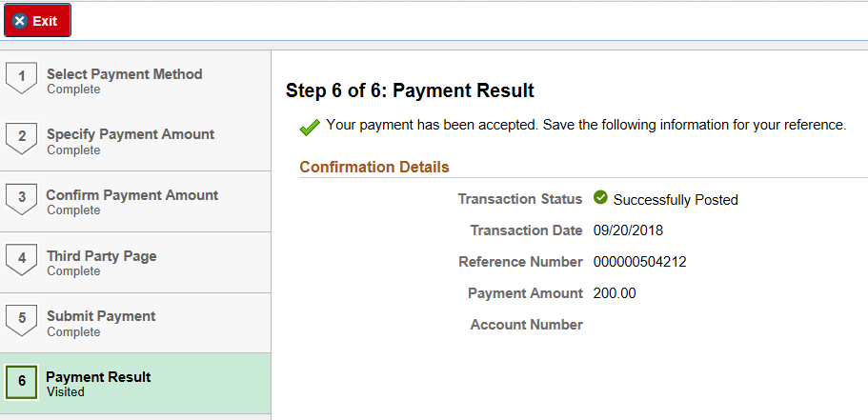The width and height of the screenshot is (868, 420).
Task: Click the payment amount value 200.00
Action: coord(615,293)
